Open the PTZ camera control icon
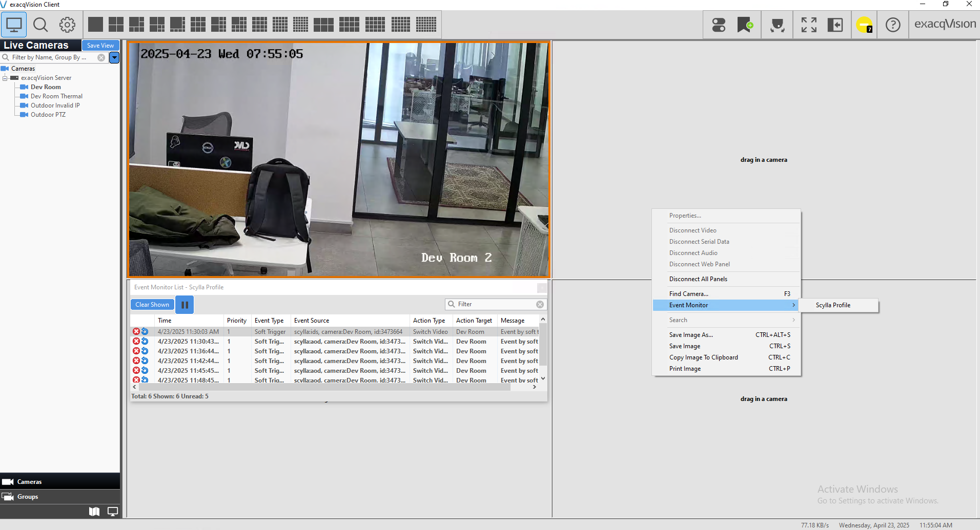 [777, 25]
